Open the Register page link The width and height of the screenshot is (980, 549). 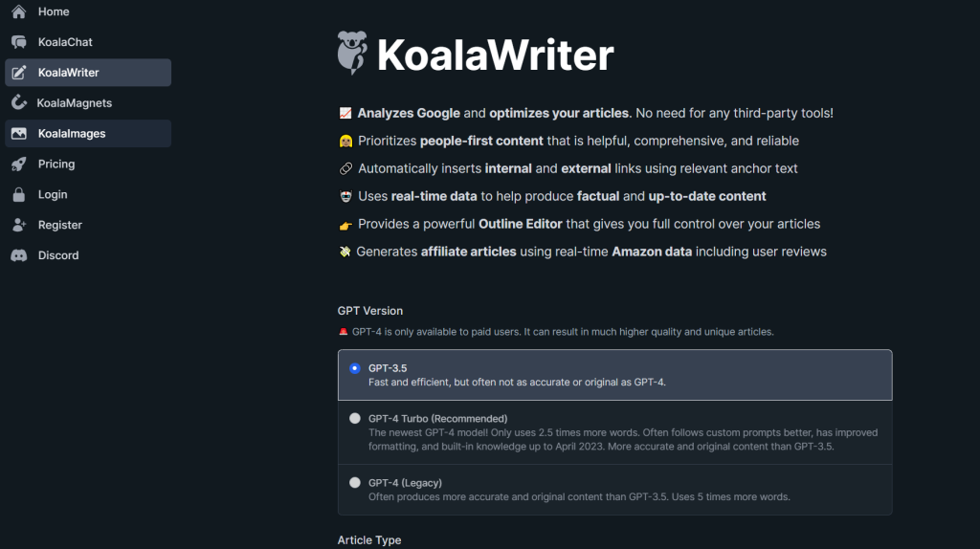pos(60,225)
